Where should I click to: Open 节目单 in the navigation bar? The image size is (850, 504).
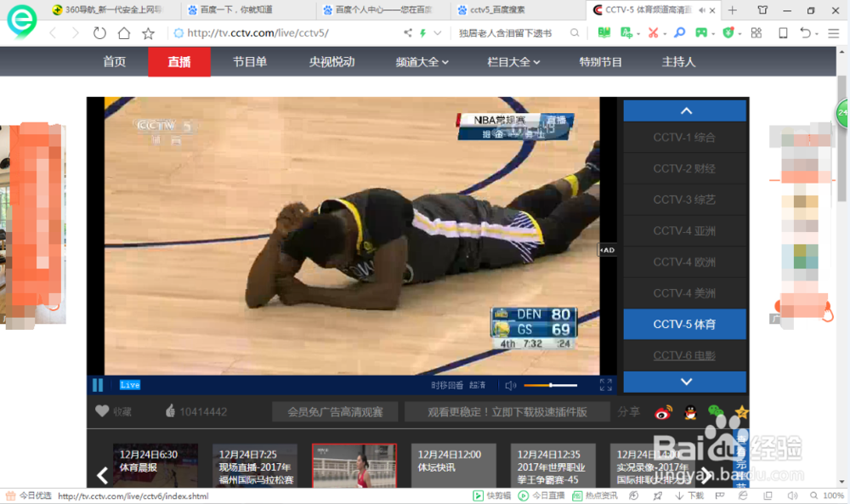pyautogui.click(x=250, y=62)
